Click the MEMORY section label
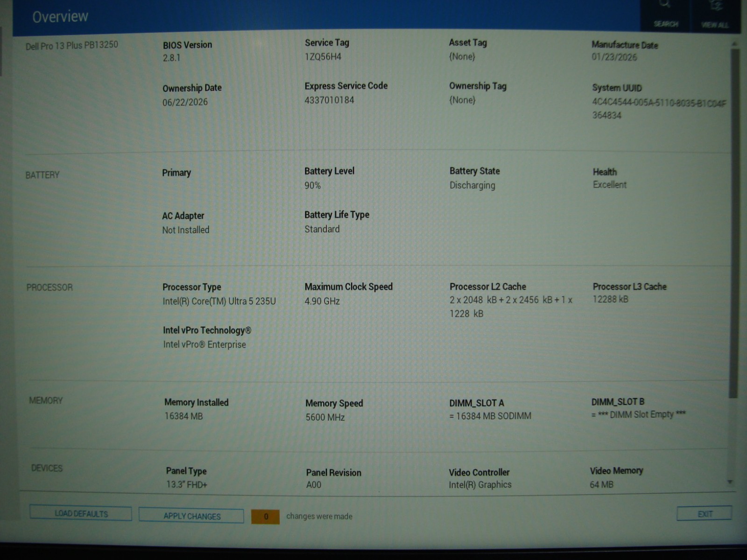This screenshot has width=747, height=560. click(46, 400)
